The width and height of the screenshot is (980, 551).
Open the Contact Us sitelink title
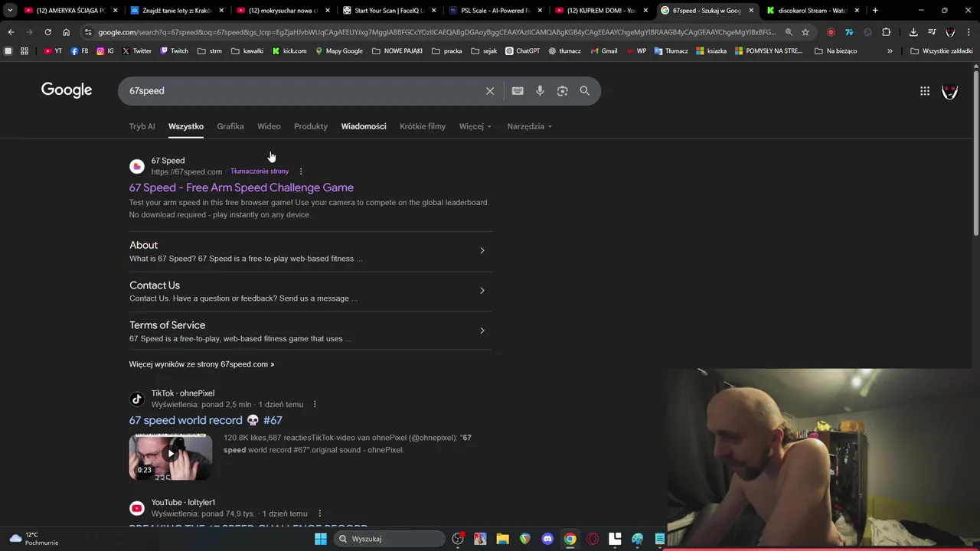click(x=155, y=285)
